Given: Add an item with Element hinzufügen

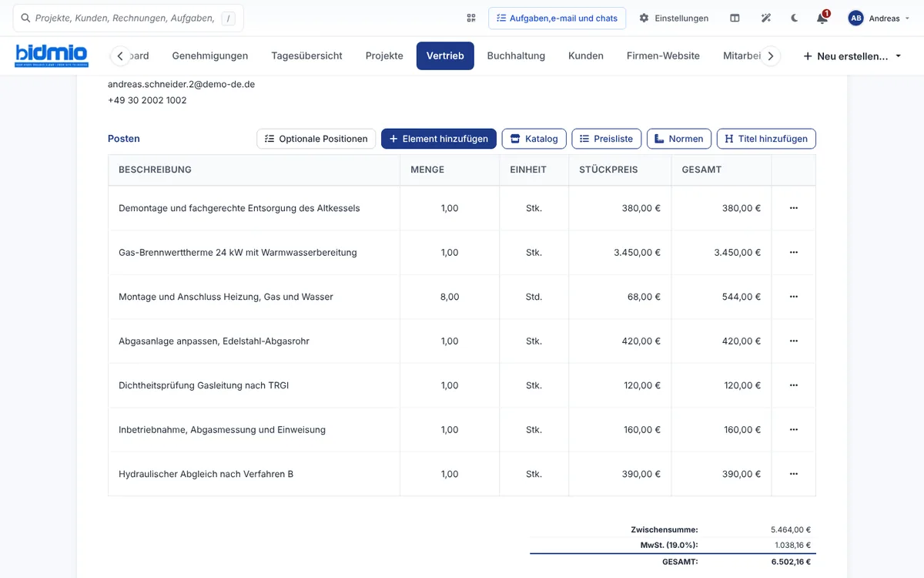Looking at the screenshot, I should [439, 139].
